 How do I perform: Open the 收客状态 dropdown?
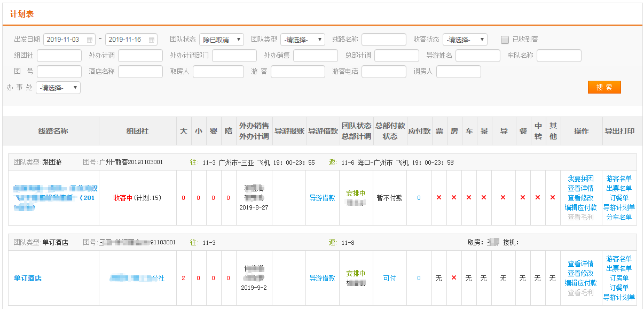pyautogui.click(x=465, y=40)
